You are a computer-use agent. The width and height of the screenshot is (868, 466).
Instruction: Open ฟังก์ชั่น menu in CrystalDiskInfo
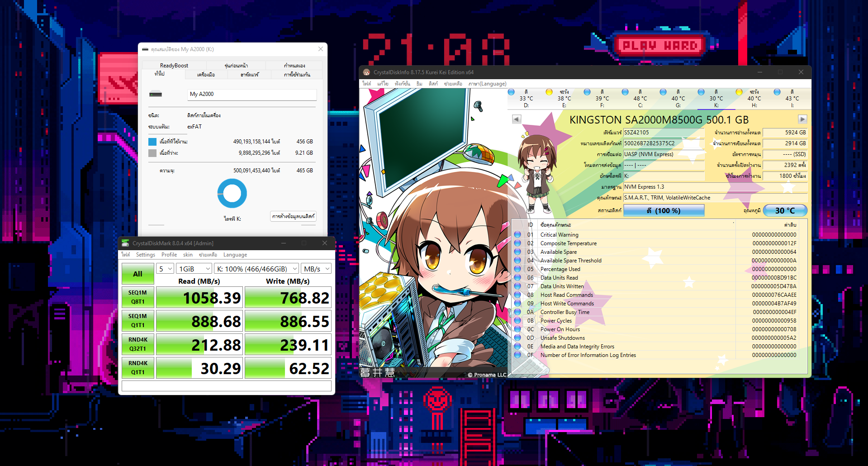(x=402, y=84)
